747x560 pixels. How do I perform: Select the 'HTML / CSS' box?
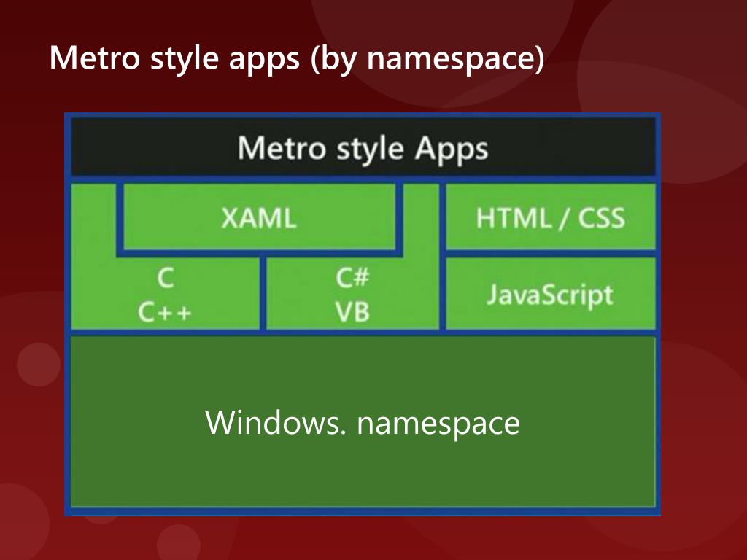click(550, 217)
